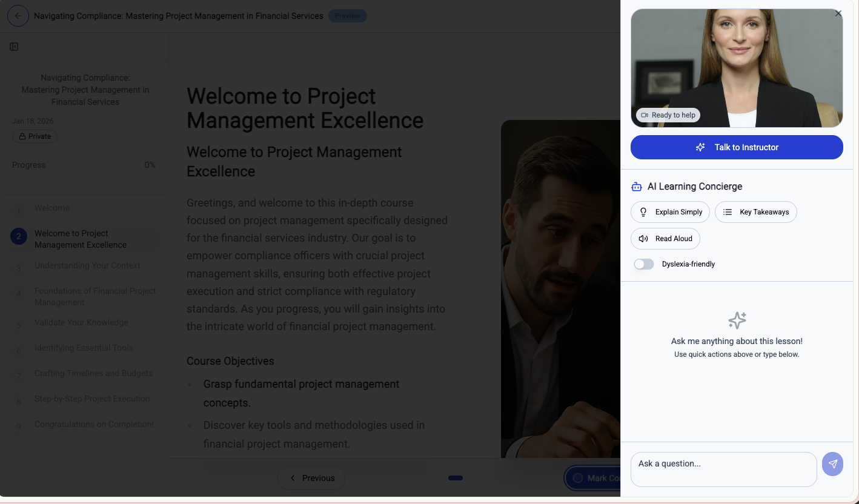Enable the Dyslexia-friendly toggle

click(x=644, y=264)
